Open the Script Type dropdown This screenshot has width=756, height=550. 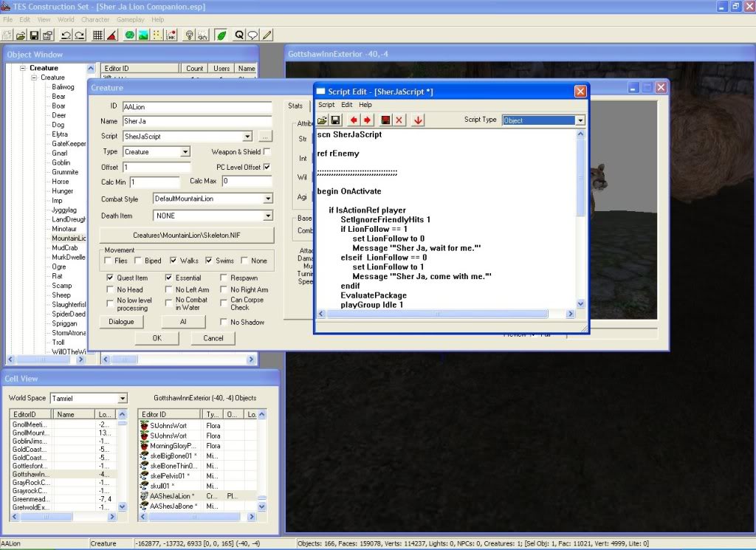(x=580, y=120)
